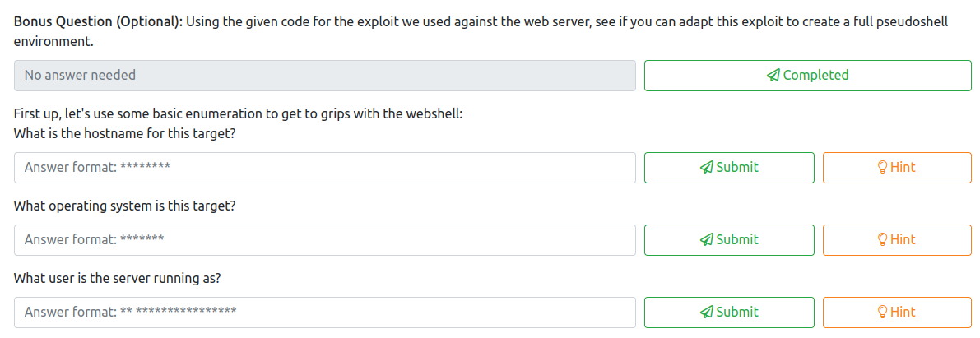Open the Hint for the hostname question

(x=897, y=168)
